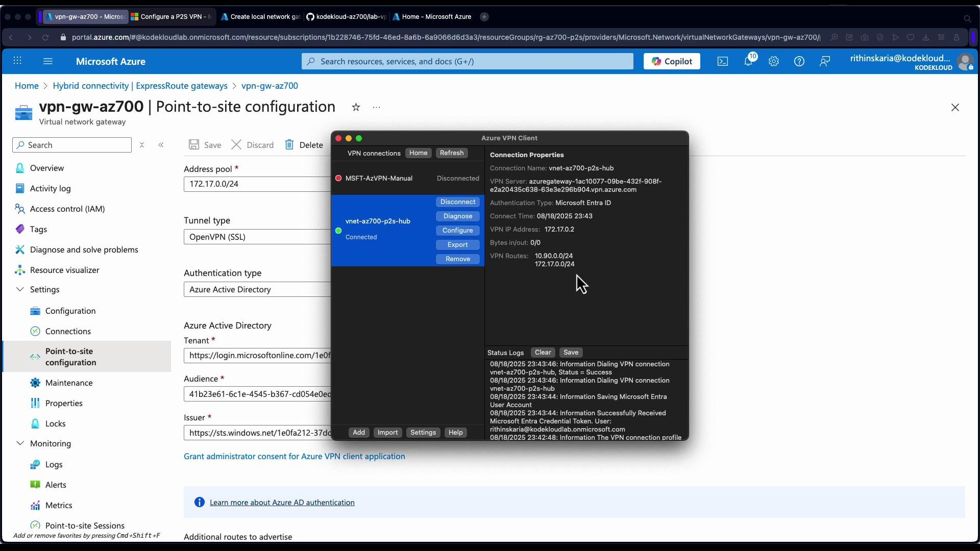The image size is (980, 551).
Task: Collapse the Monitoring section chevron
Action: (x=20, y=443)
